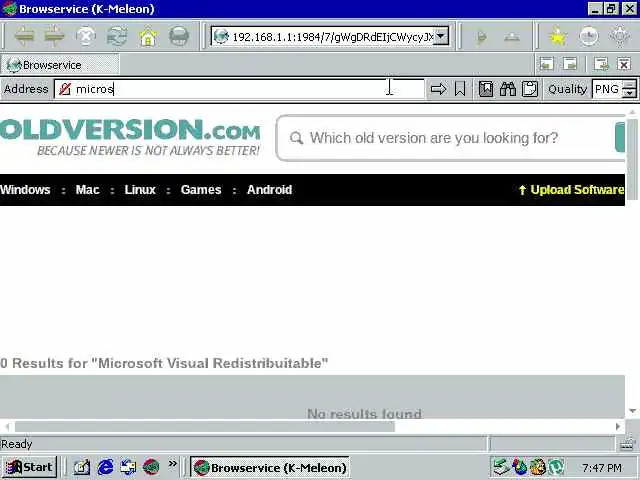640x480 pixels.
Task: Click the first system tray icon
Action: click(x=501, y=467)
